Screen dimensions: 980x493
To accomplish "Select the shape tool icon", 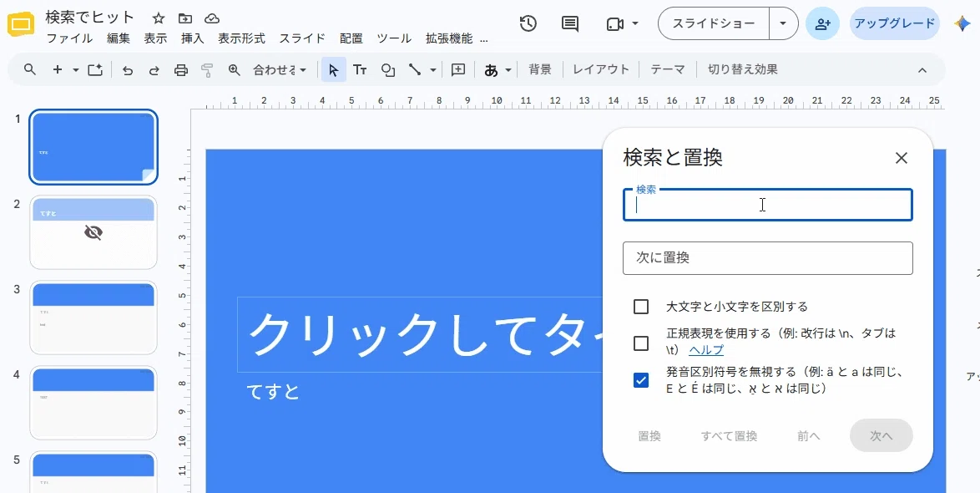I will pyautogui.click(x=388, y=70).
